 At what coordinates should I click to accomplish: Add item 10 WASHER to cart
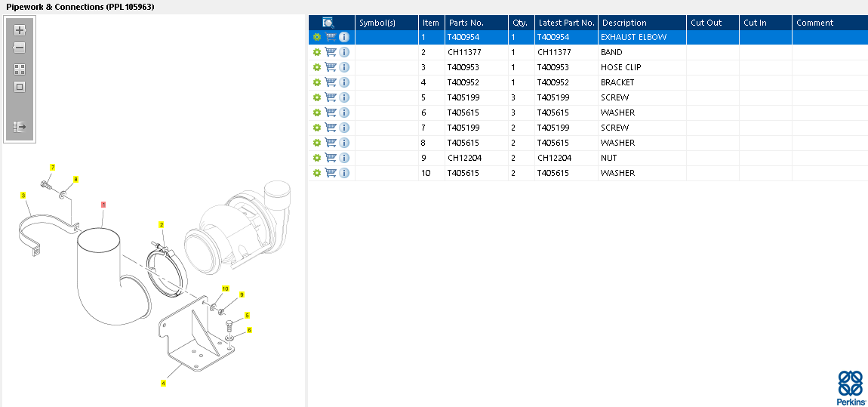click(331, 174)
